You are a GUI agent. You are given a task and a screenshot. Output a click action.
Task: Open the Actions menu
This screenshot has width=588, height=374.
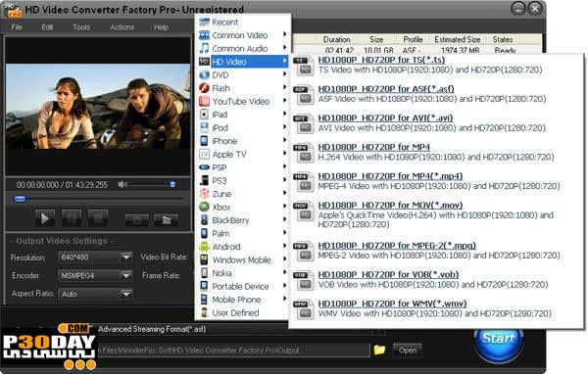coord(122,27)
